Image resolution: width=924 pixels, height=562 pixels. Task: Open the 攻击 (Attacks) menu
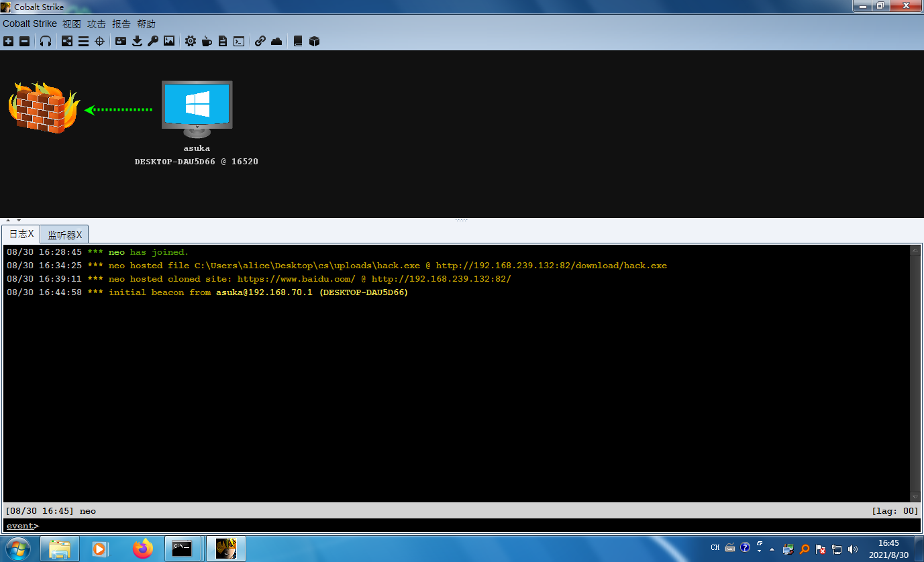[x=97, y=23]
